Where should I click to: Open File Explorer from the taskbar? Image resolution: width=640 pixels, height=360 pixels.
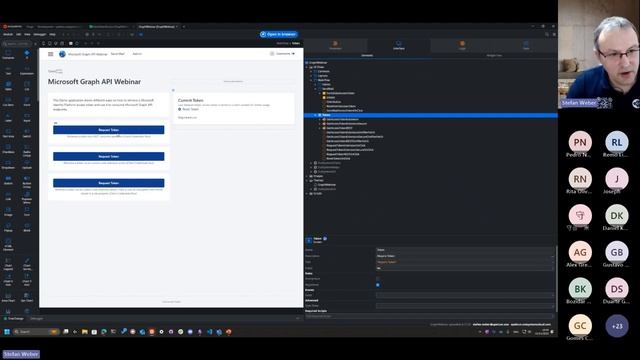tap(84, 332)
